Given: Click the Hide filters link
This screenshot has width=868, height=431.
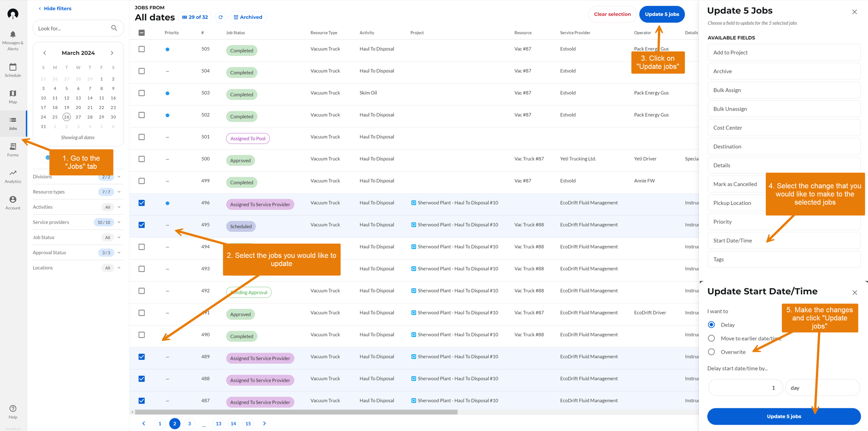Looking at the screenshot, I should click(x=55, y=8).
